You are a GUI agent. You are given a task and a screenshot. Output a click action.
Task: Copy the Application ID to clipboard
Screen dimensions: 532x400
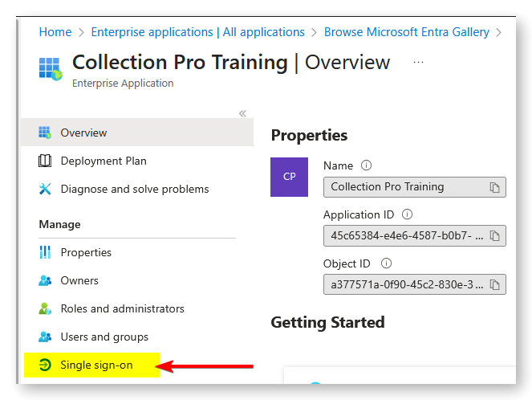click(x=494, y=235)
